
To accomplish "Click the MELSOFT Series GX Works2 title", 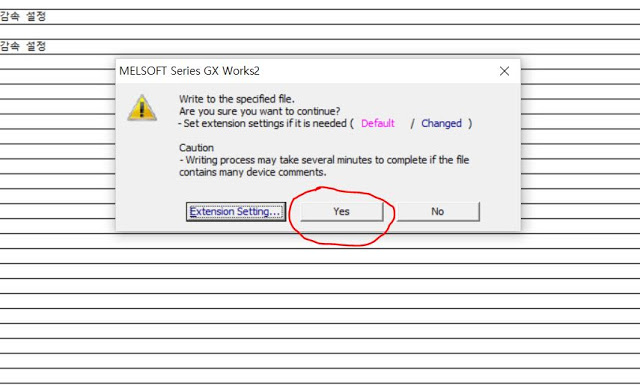I will pyautogui.click(x=189, y=71).
